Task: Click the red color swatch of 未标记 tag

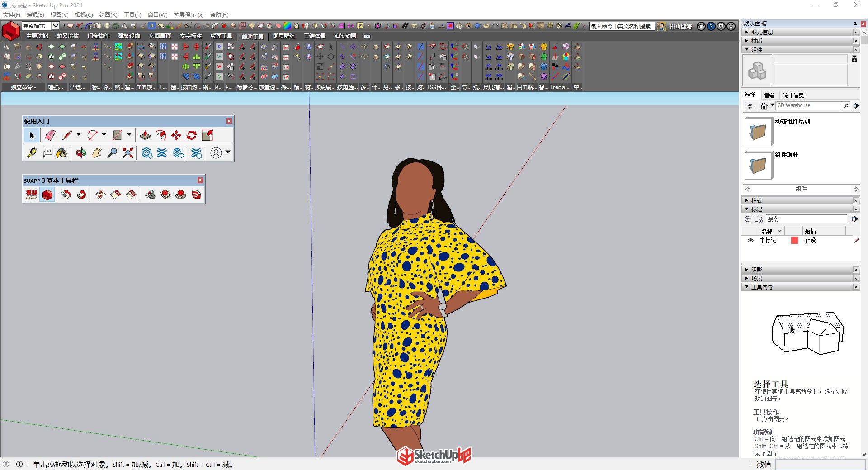Action: click(x=794, y=240)
